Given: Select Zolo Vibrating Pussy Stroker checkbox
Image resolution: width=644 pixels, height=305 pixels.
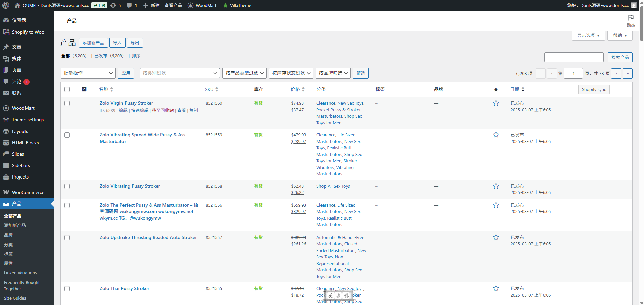Looking at the screenshot, I should pyautogui.click(x=67, y=186).
